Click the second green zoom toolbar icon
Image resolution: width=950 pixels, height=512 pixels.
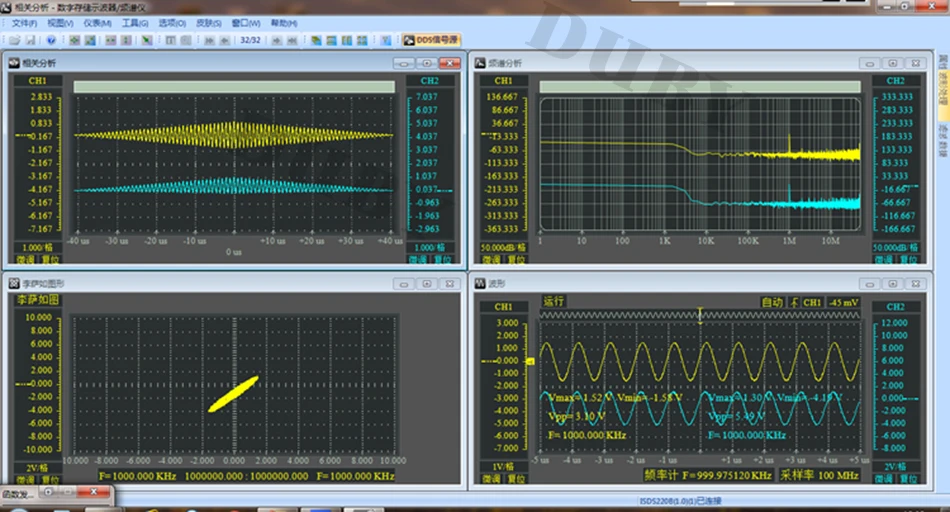pyautogui.click(x=90, y=40)
